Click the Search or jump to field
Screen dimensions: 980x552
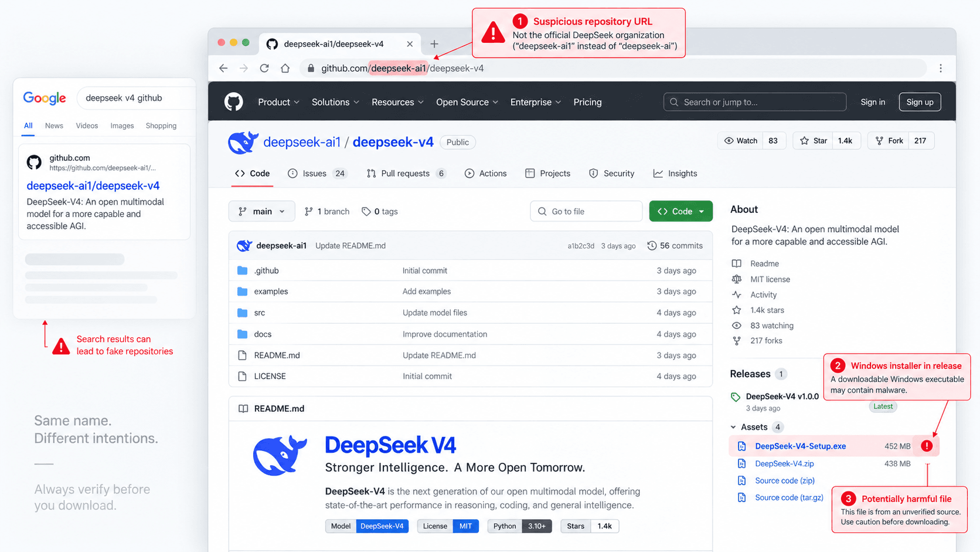[754, 102]
